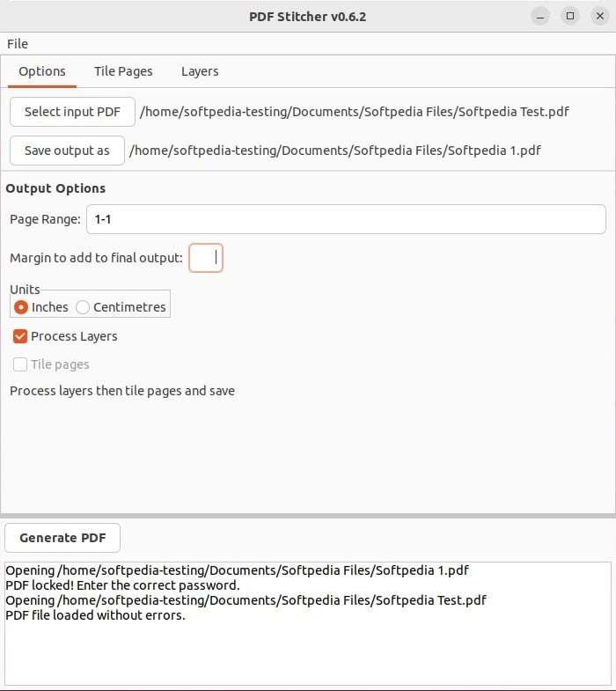Screen dimensions: 616x691
Task: Click inside the log output area
Action: 307,651
